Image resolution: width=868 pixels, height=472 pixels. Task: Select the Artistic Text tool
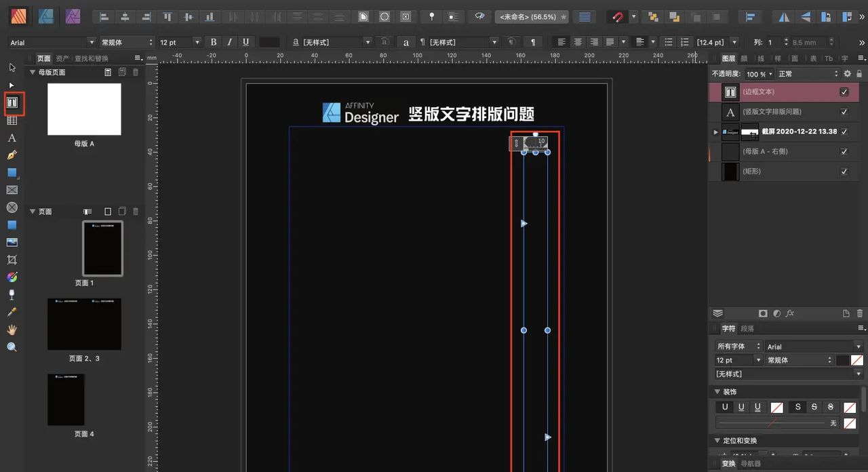(x=11, y=138)
